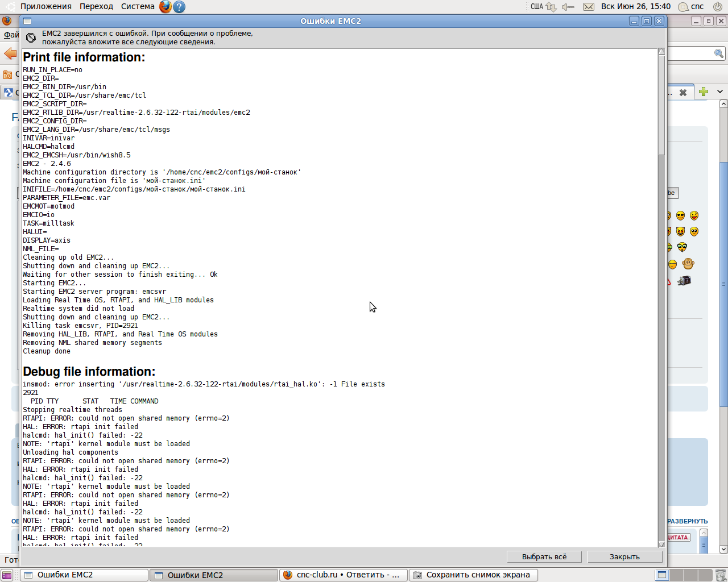This screenshot has height=582, width=728.
Task: Click the RUN_IN_PLACE=no line
Action: point(52,70)
